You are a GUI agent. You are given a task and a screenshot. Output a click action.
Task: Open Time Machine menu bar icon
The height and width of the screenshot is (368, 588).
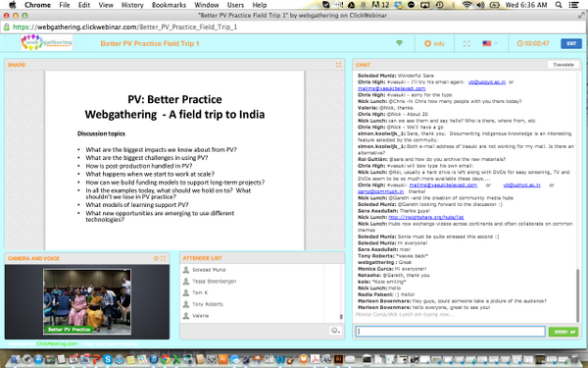point(439,5)
